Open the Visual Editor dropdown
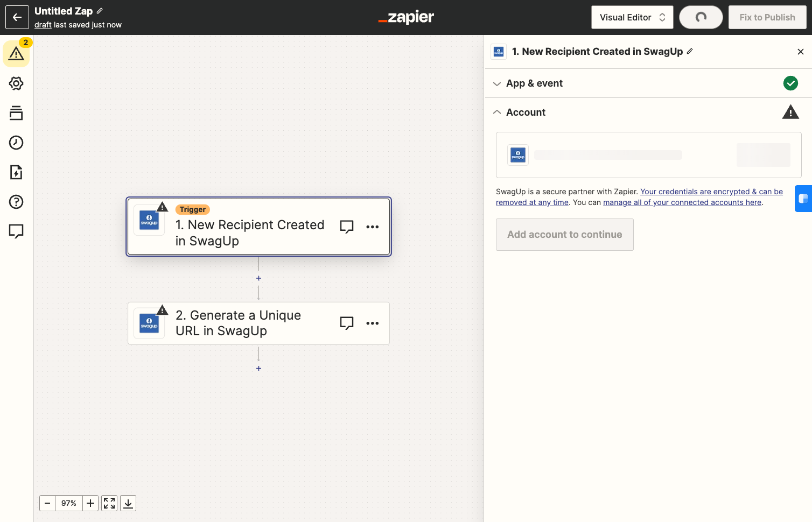 click(632, 17)
